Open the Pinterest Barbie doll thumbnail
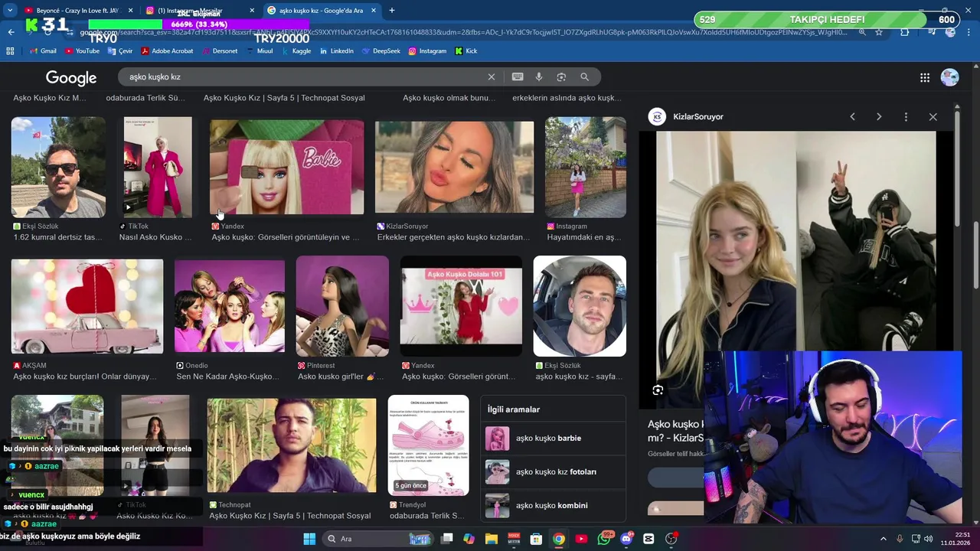The width and height of the screenshot is (980, 551). [342, 306]
